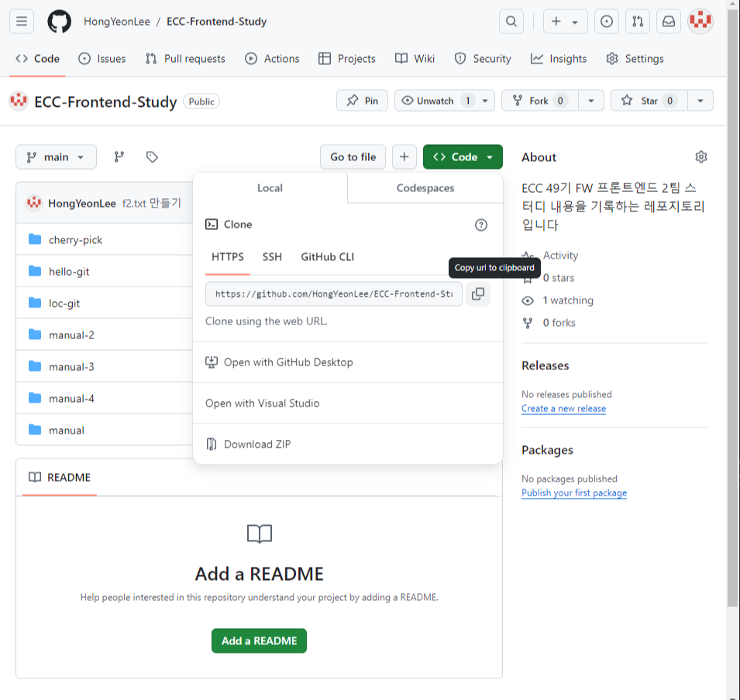Open the clone help question icon
This screenshot has height=700, width=740.
481,225
